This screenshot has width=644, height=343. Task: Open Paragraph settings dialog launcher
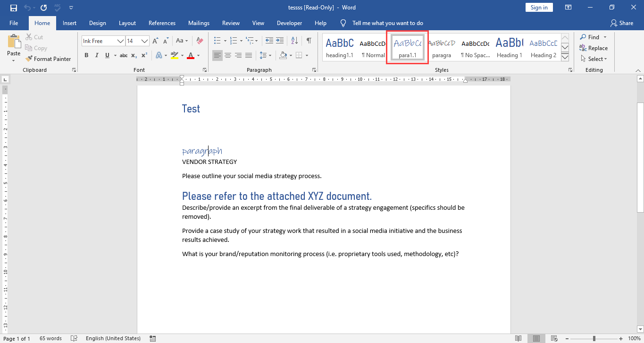(x=314, y=70)
